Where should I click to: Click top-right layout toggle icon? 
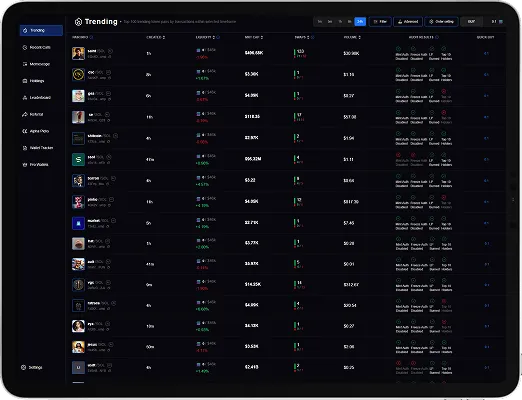(501, 22)
